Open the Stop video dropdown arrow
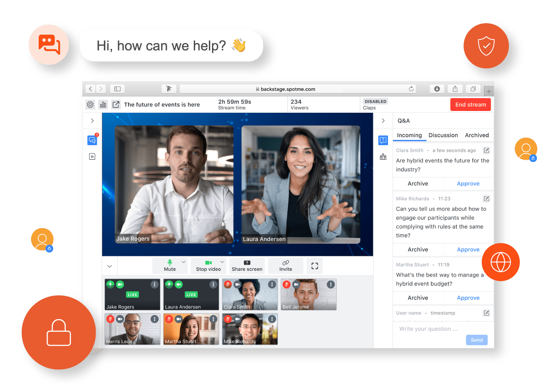Image resolution: width=556 pixels, height=392 pixels. [223, 262]
